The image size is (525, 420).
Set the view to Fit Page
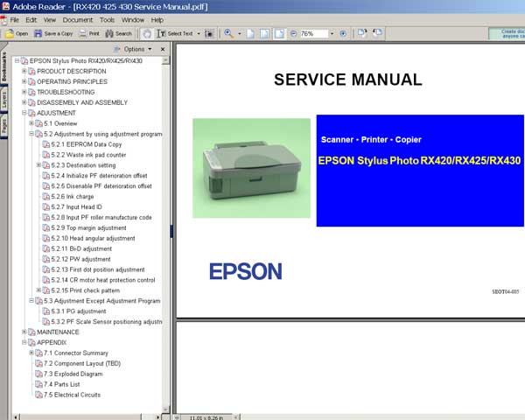coord(264,33)
